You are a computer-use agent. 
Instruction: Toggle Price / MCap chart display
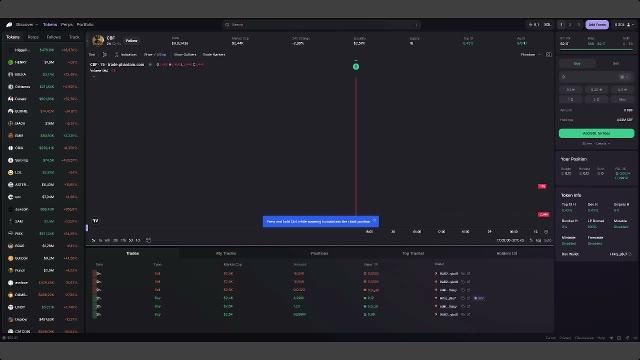point(155,55)
